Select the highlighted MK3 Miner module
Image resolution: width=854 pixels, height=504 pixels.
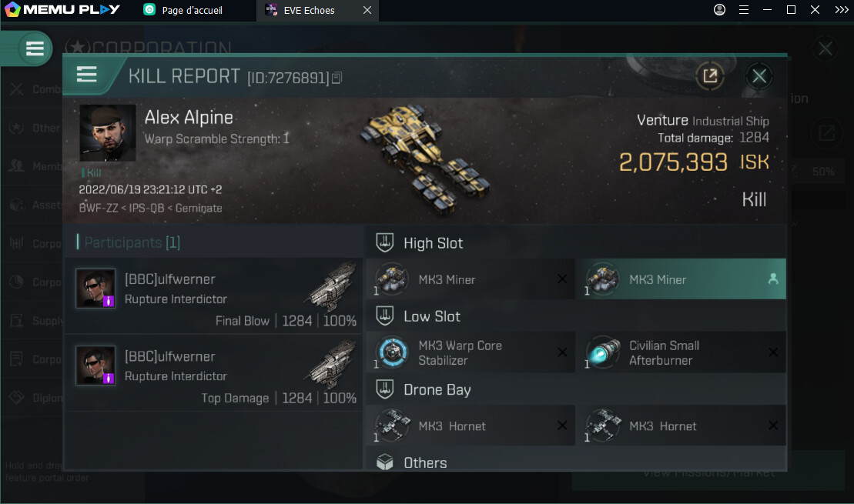tap(681, 279)
